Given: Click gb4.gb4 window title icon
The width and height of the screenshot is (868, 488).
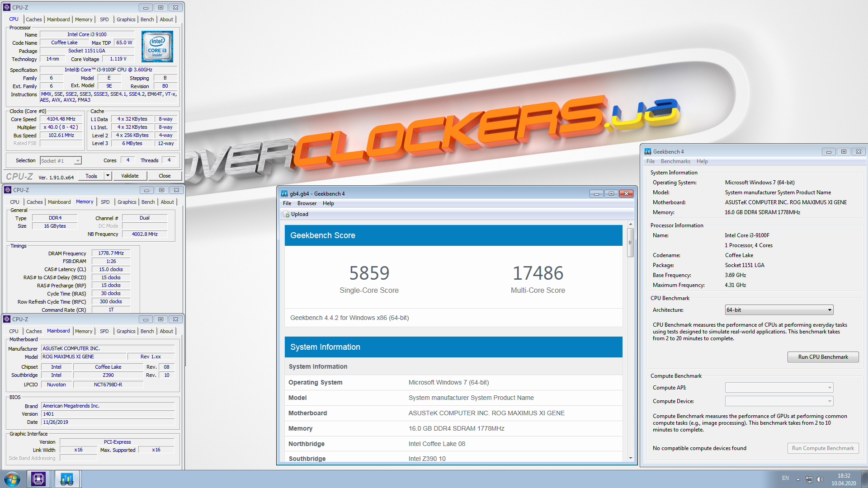Looking at the screenshot, I should (x=284, y=193).
